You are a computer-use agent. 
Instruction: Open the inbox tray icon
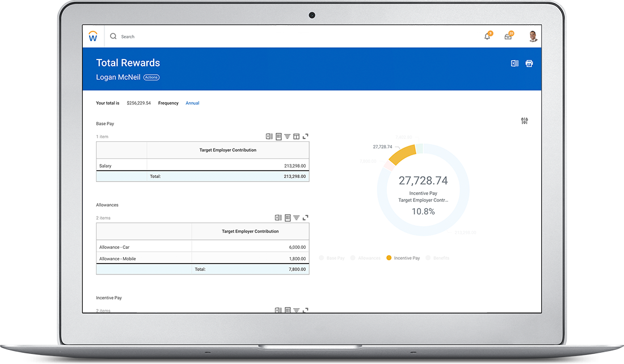coord(509,36)
